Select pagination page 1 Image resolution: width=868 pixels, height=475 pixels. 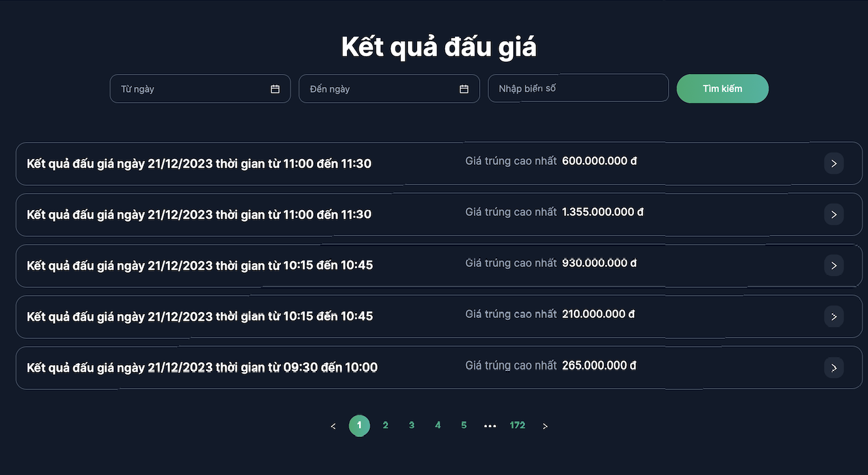[359, 425]
